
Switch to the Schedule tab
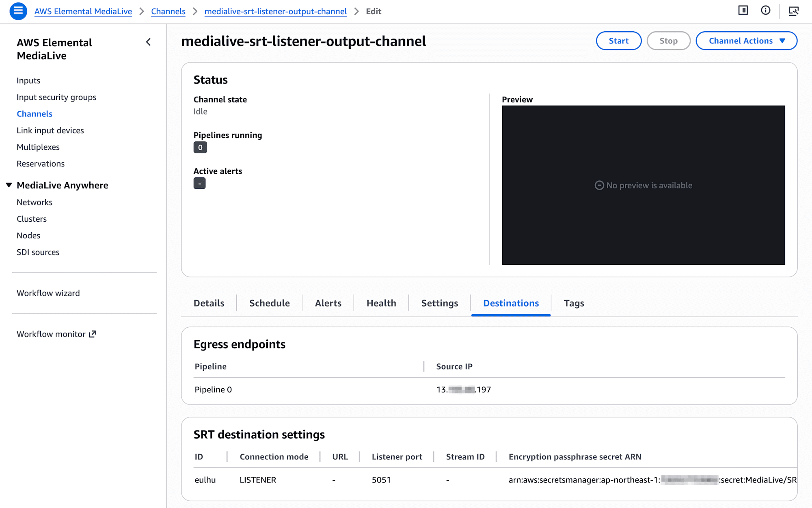pyautogui.click(x=270, y=303)
